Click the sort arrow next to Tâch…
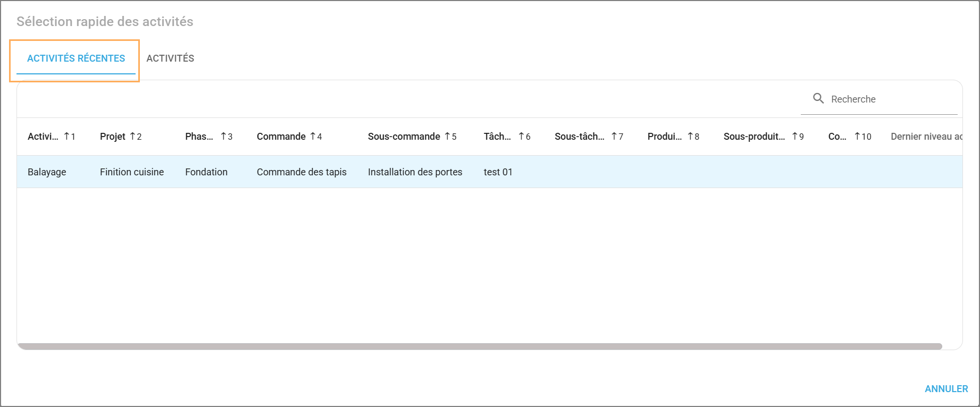980x407 pixels. coord(522,136)
